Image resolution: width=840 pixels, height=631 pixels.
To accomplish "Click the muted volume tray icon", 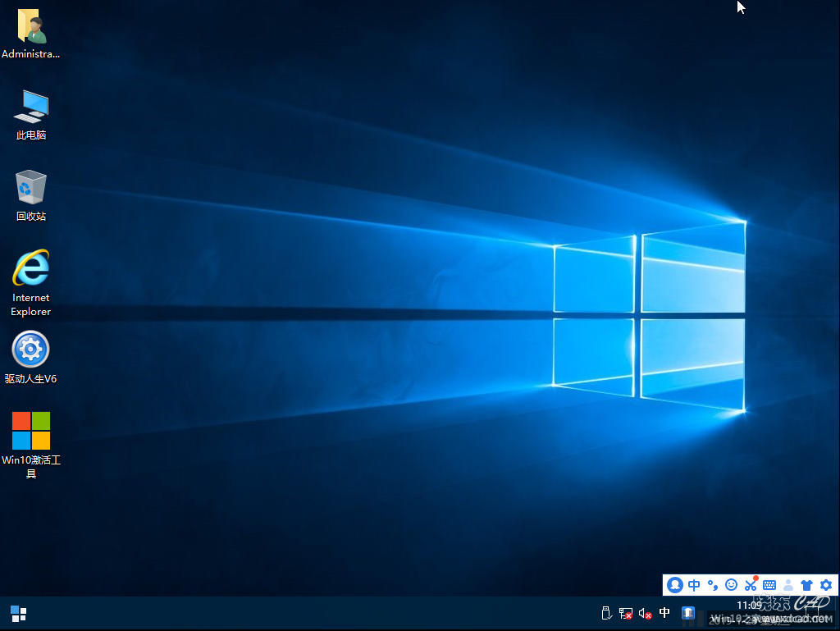I will (645, 613).
